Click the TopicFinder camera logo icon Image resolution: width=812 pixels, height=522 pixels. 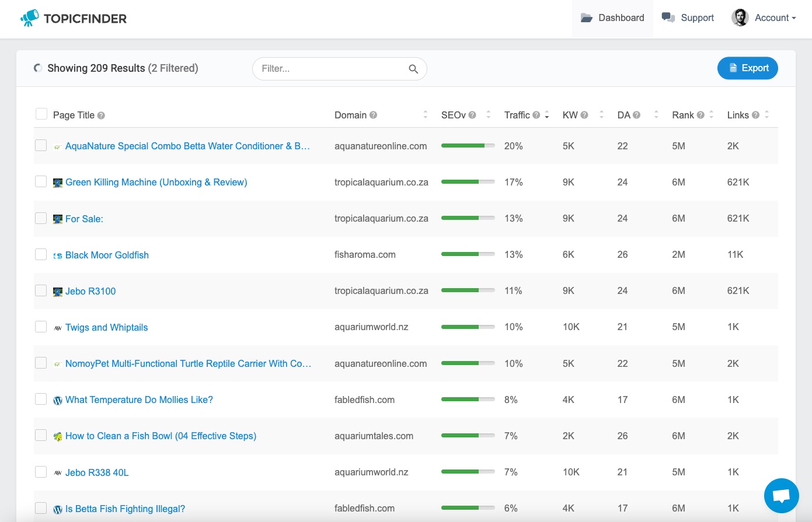[30, 18]
